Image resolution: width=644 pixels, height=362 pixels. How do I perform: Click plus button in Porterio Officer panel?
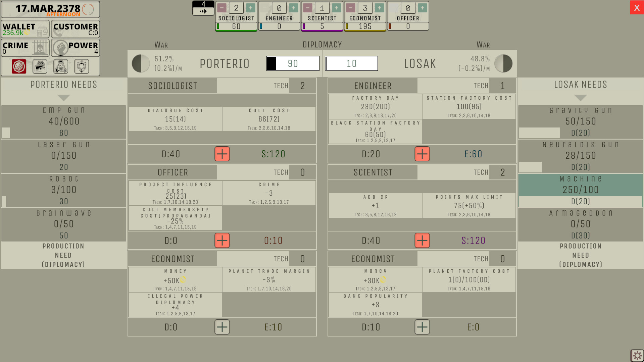click(222, 241)
